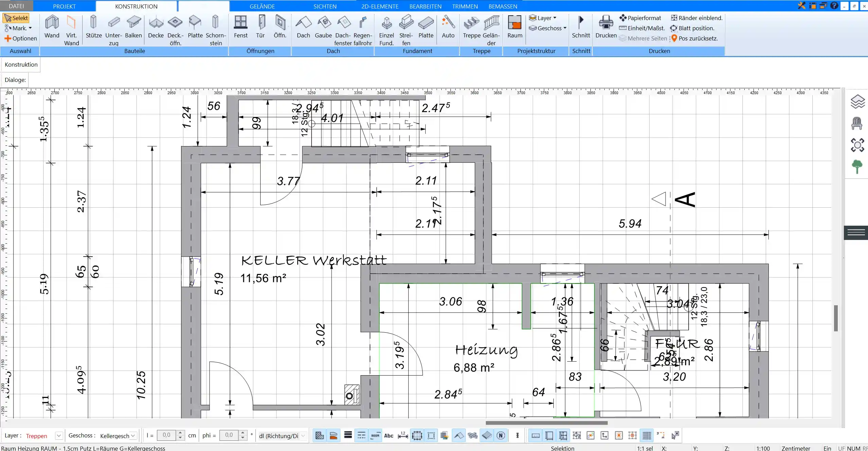Toggle the N north arrow display
The image size is (868, 451).
point(501,436)
